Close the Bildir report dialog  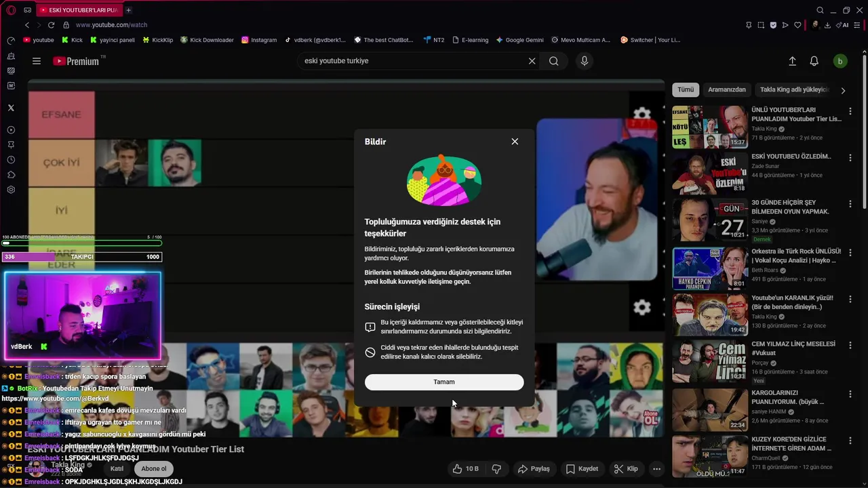(x=515, y=142)
